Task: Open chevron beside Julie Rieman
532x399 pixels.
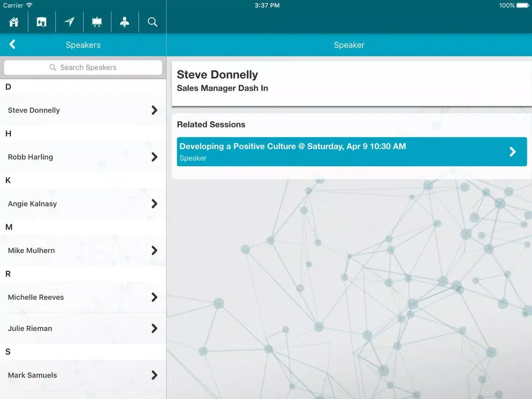Action: (155, 328)
